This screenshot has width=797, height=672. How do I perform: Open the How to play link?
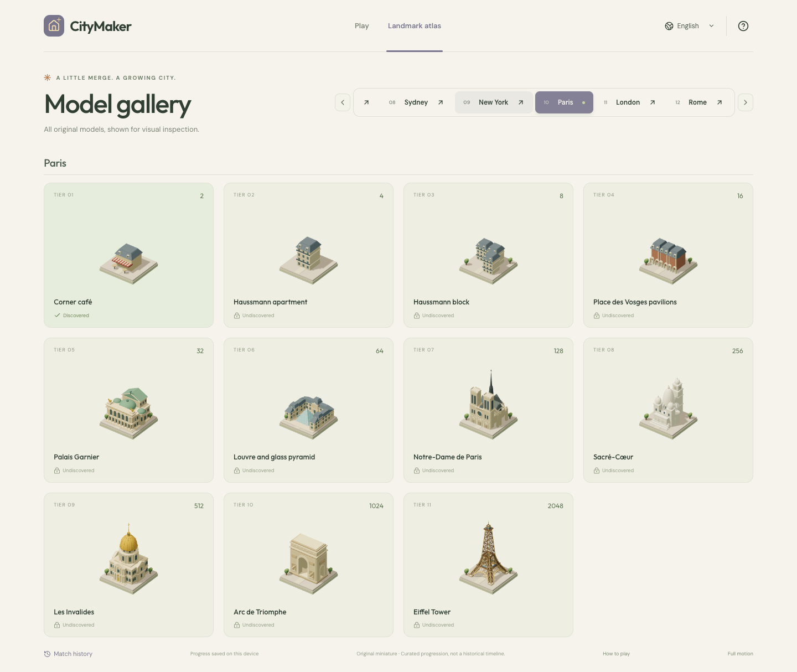click(x=616, y=654)
